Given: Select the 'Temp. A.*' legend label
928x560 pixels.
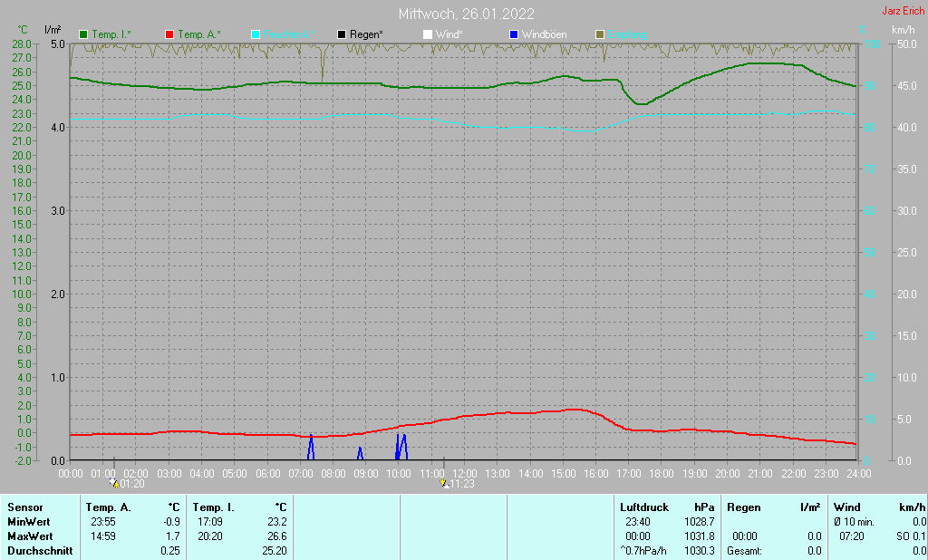Looking at the screenshot, I should 199,34.
